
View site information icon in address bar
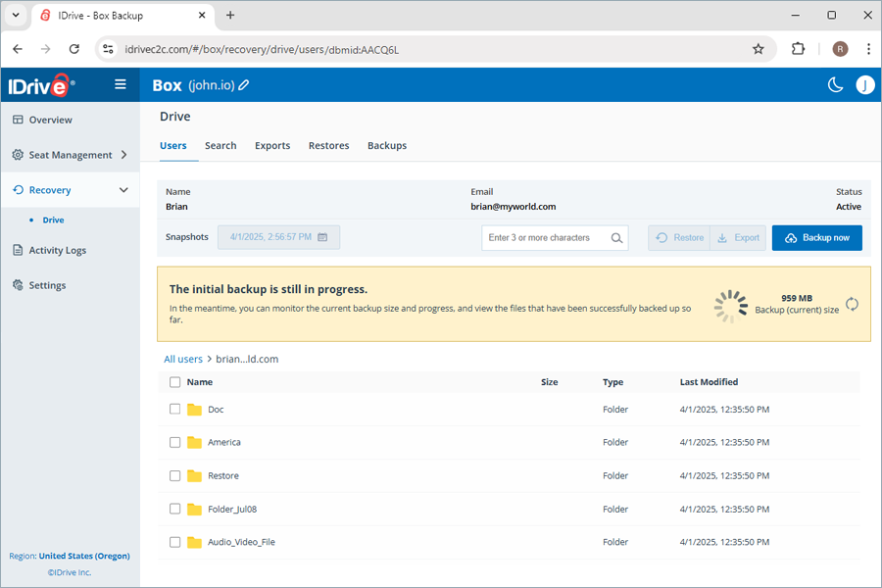[x=108, y=49]
